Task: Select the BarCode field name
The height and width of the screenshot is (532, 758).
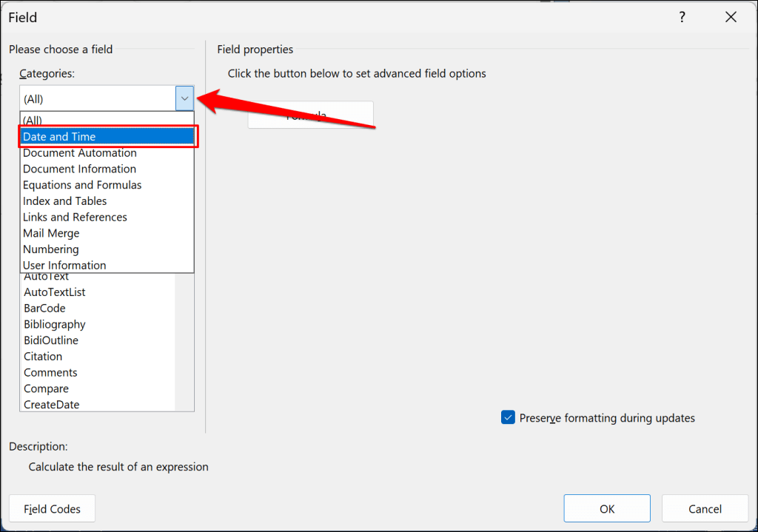Action: [x=44, y=308]
